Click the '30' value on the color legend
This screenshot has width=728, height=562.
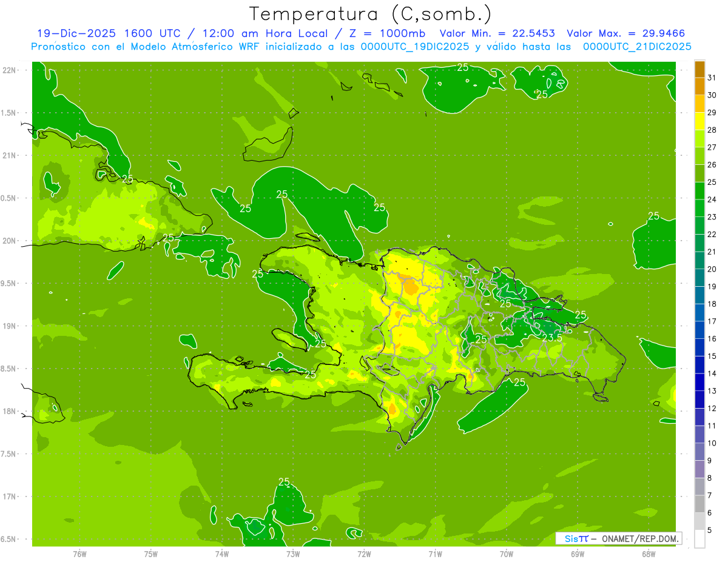pos(712,95)
